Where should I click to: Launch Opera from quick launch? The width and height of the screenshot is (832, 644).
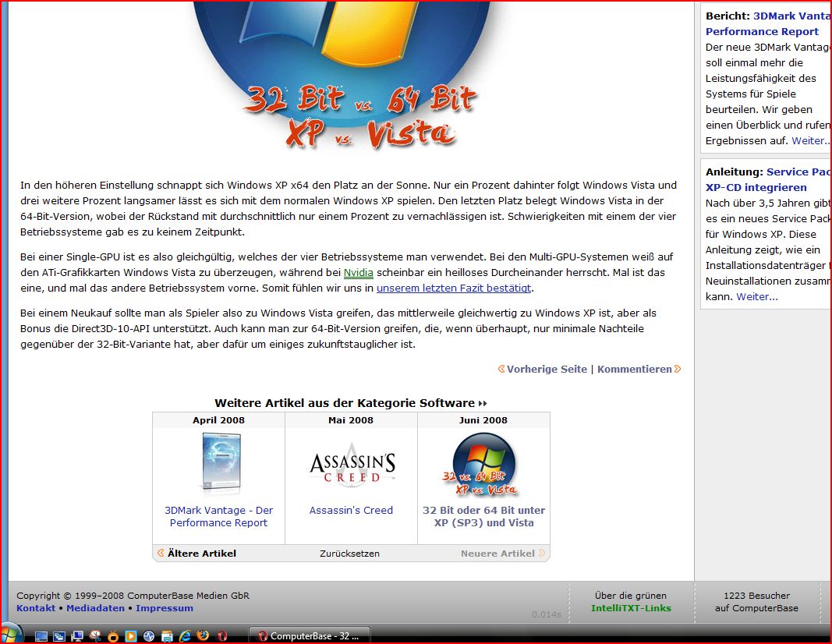coord(222,635)
